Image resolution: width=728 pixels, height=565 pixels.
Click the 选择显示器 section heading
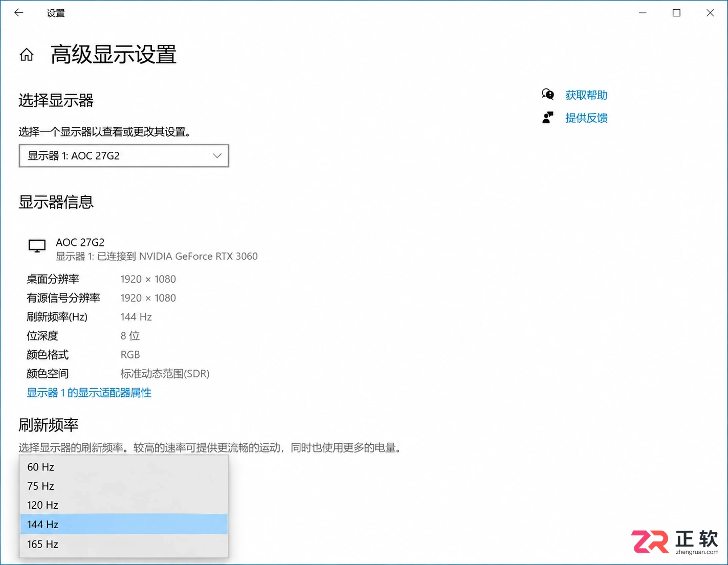point(56,100)
